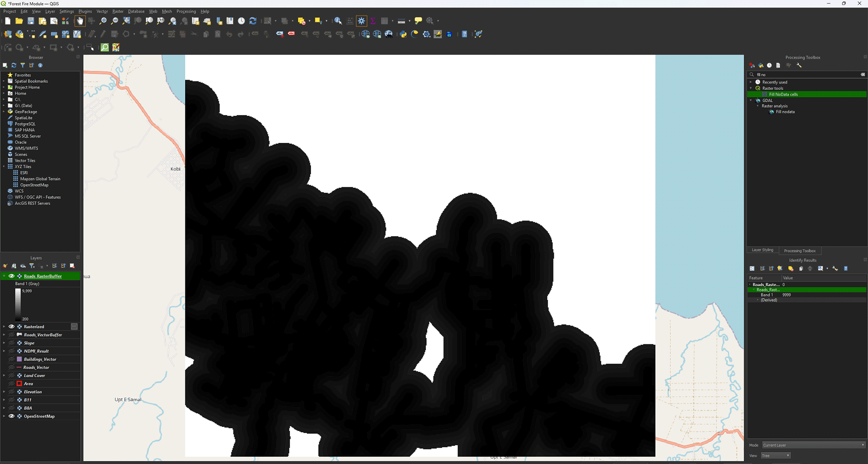Screen dimensions: 868x464
Task: Open the Python console icon
Action: tap(403, 34)
